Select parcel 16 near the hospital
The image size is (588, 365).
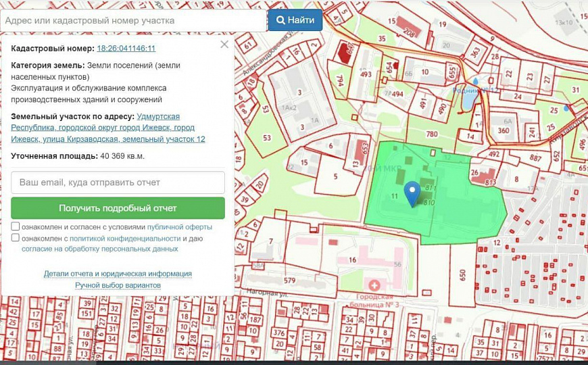tap(352, 260)
